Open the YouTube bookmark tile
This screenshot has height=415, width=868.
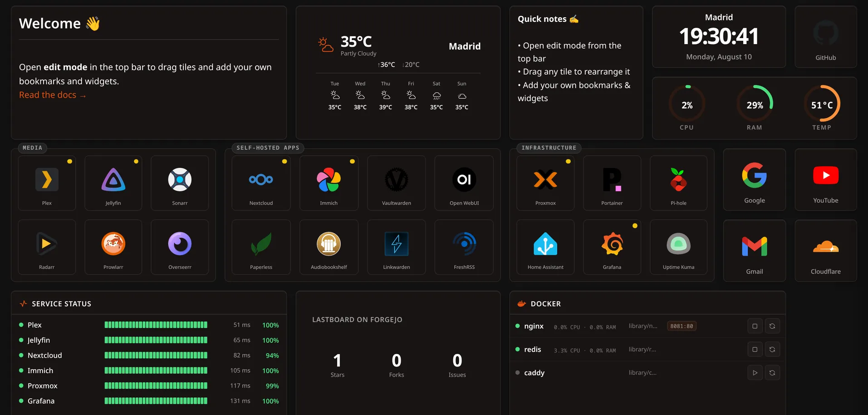(x=826, y=180)
